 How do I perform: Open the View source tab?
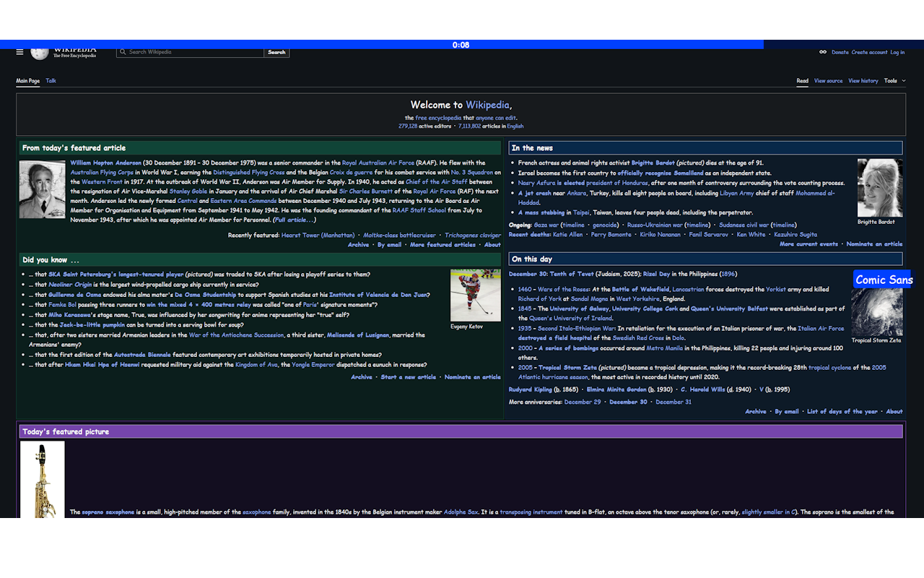828,81
